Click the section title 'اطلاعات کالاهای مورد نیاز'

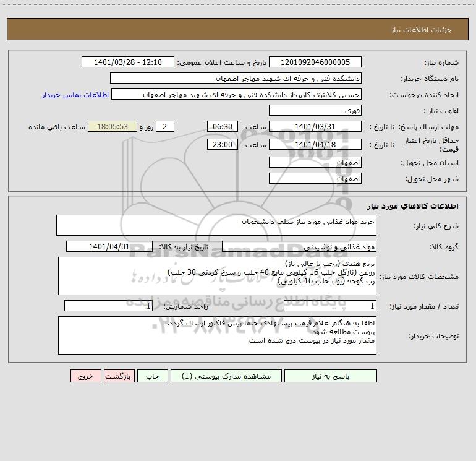tap(413, 206)
